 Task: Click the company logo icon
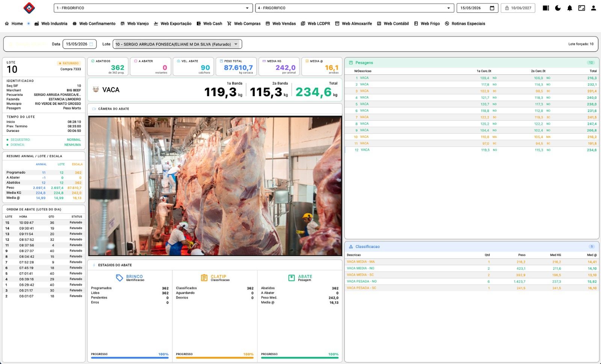[29, 8]
